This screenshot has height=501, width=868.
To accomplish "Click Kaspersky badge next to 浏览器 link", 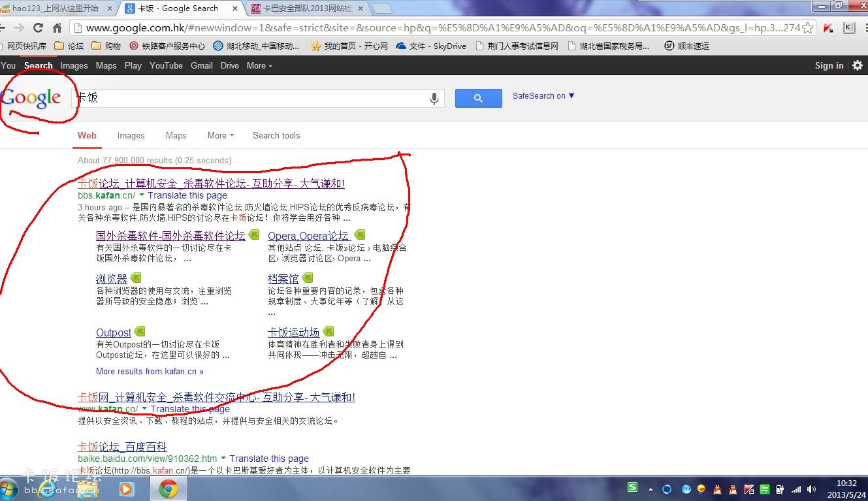I will tap(136, 278).
